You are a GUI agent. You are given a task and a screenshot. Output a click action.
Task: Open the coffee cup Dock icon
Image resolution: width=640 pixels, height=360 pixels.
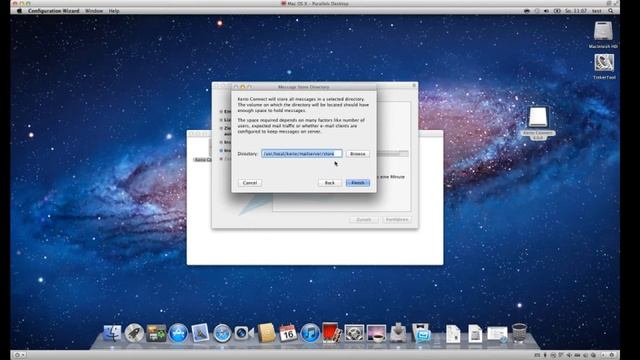coord(376,333)
